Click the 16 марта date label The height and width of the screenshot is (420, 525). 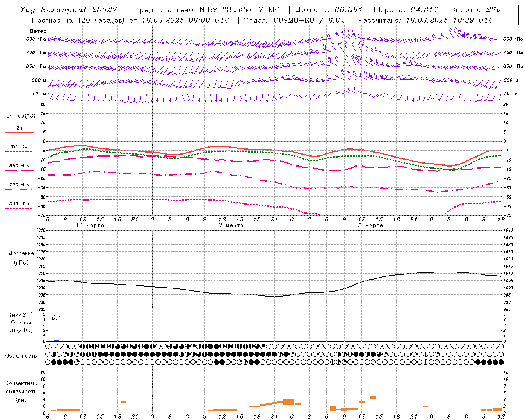[x=90, y=226]
